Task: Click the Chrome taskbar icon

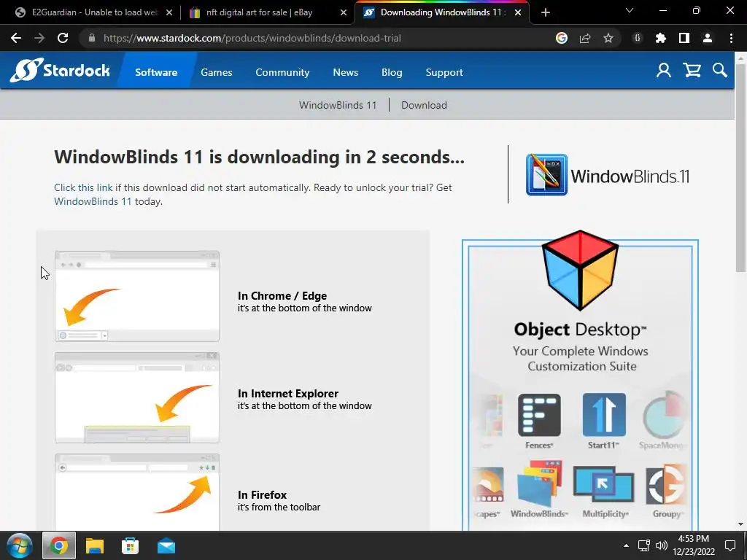Action: [x=59, y=545]
